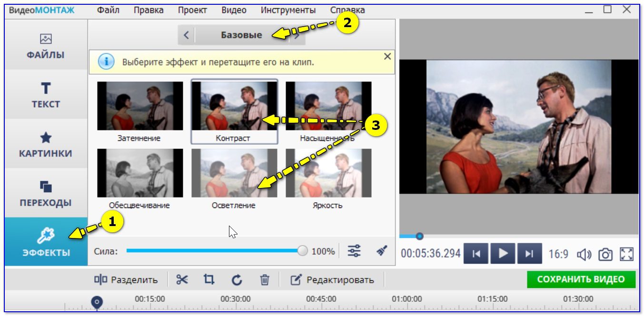Screen dimensions: 644x316
Task: Click the timeline playhead marker
Action: pyautogui.click(x=97, y=302)
